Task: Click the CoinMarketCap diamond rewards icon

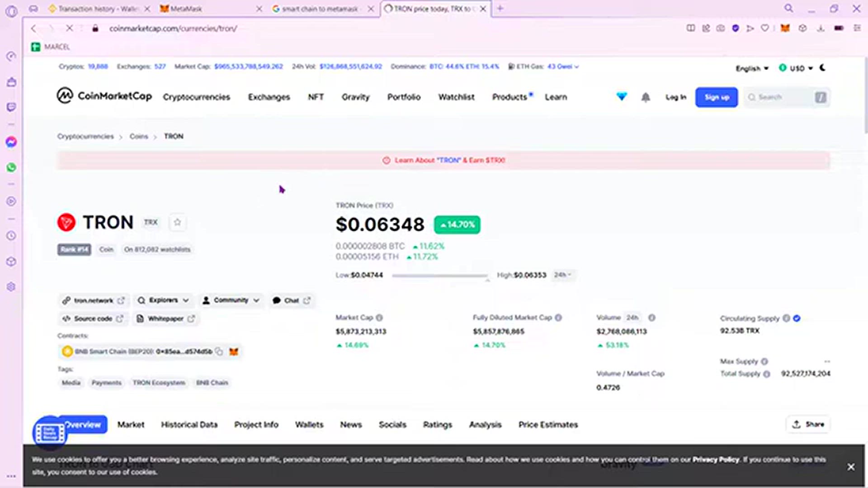Action: [622, 97]
